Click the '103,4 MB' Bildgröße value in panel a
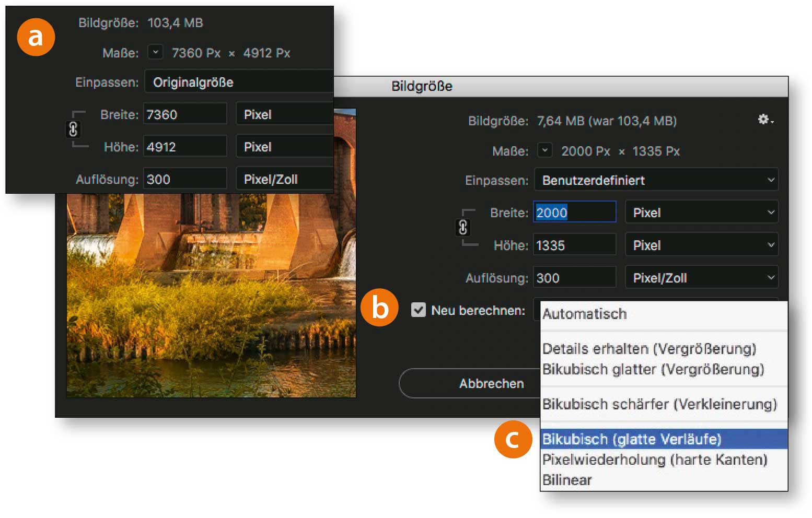812x518 pixels. tap(175, 23)
